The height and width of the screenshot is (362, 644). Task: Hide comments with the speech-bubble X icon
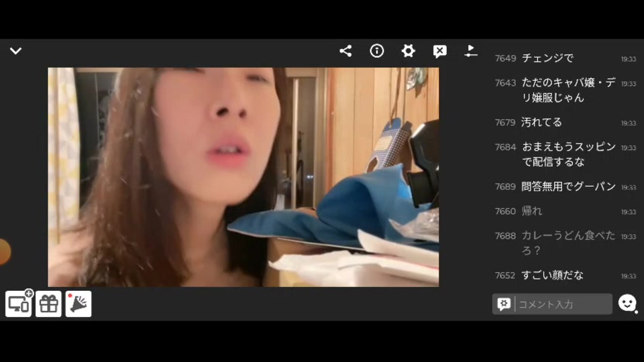coord(439,52)
